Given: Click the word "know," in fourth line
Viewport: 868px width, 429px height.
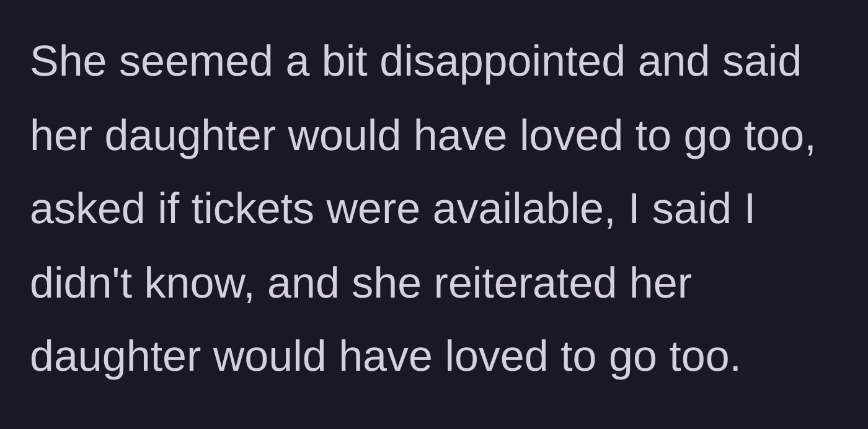Looking at the screenshot, I should pos(200,283).
